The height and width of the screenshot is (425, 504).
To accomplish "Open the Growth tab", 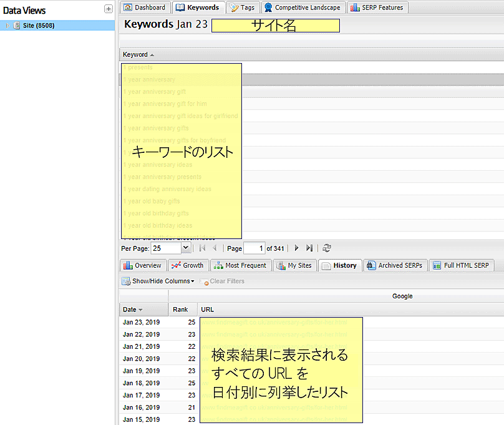I will 188,265.
